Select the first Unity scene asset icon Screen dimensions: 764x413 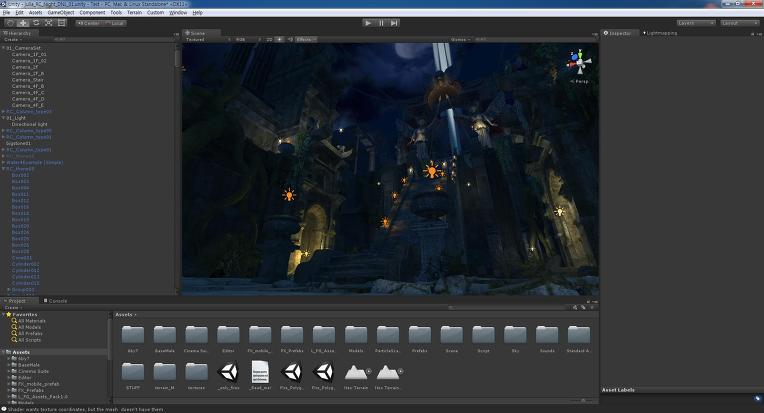[x=228, y=372]
